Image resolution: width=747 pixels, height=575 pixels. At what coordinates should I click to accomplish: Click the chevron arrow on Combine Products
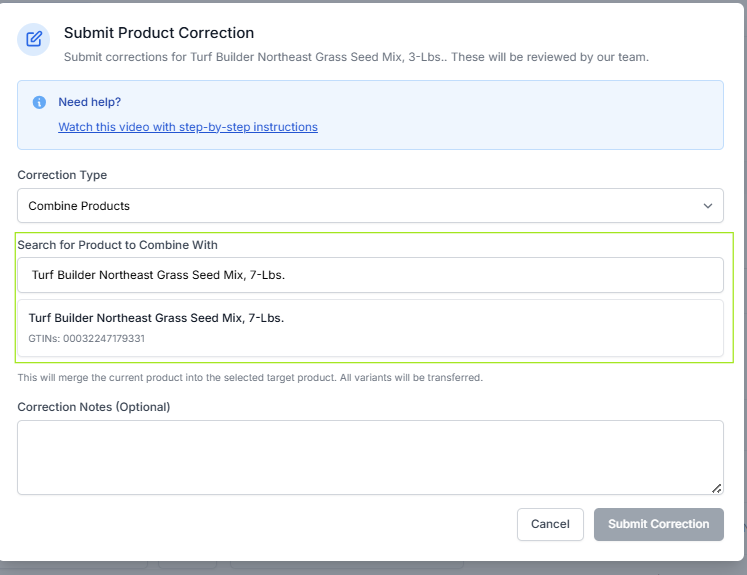point(708,206)
